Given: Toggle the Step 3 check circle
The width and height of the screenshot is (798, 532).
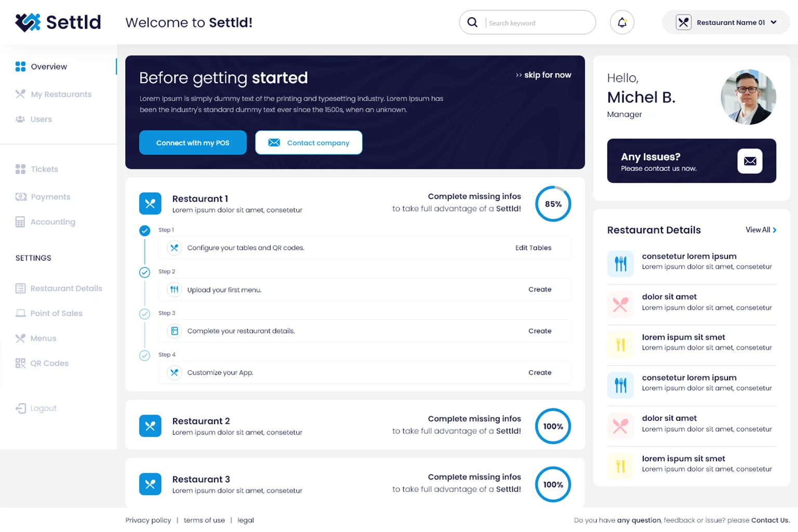Looking at the screenshot, I should click(x=145, y=314).
